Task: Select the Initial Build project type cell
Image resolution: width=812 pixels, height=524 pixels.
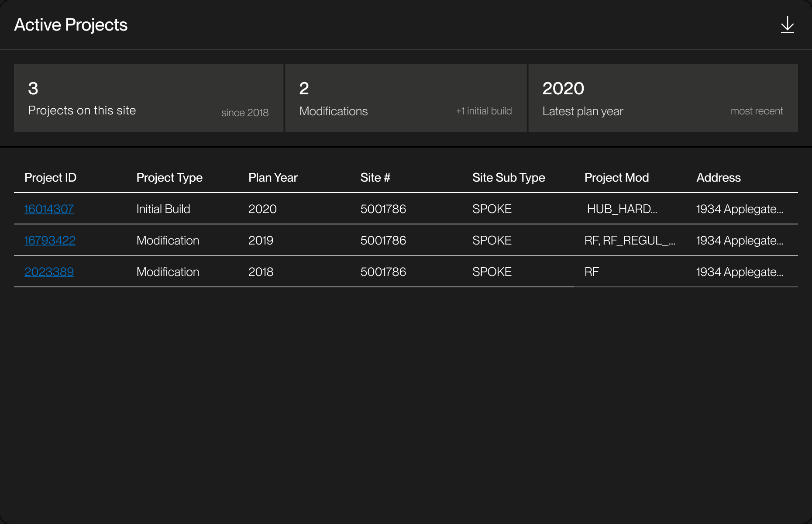Action: point(163,209)
